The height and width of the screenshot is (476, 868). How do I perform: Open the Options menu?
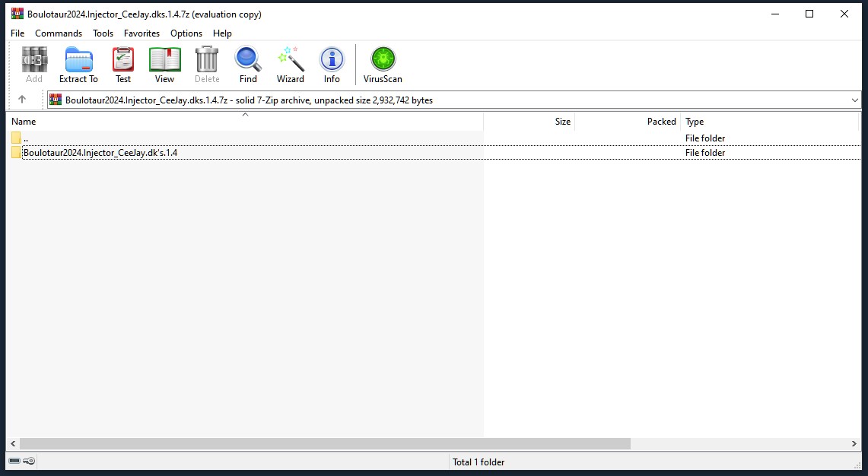pyautogui.click(x=186, y=33)
